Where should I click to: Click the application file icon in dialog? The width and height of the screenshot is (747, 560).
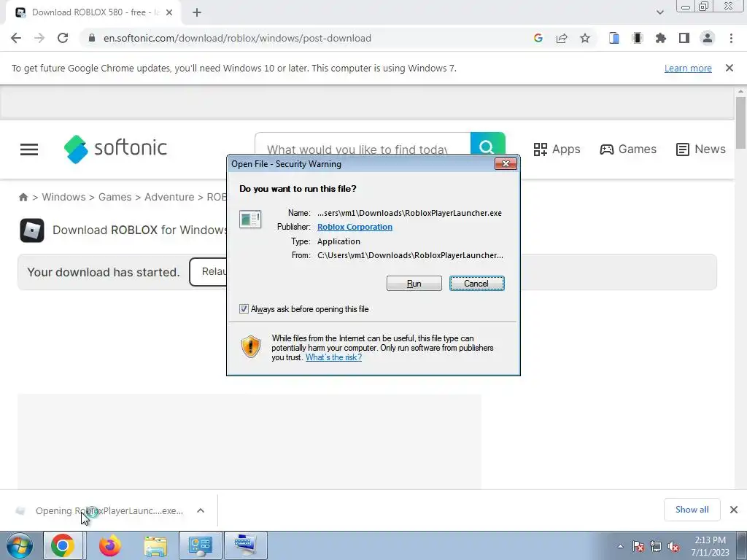[x=250, y=219]
